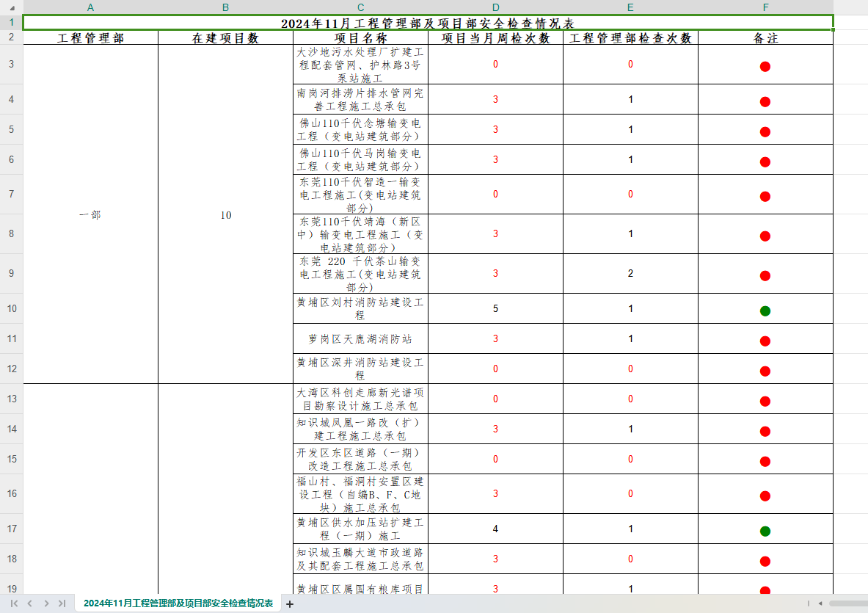Add a new sheet with plus icon

pyautogui.click(x=290, y=604)
